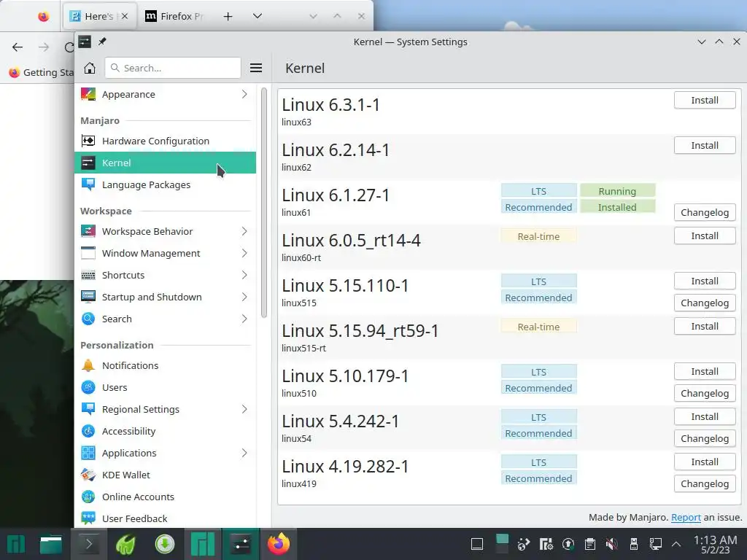Go to System Settings home icon
The image size is (747, 560).
pos(90,68)
